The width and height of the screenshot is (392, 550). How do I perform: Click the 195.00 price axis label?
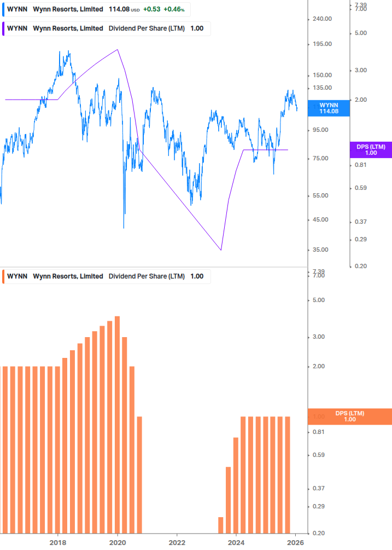click(322, 44)
